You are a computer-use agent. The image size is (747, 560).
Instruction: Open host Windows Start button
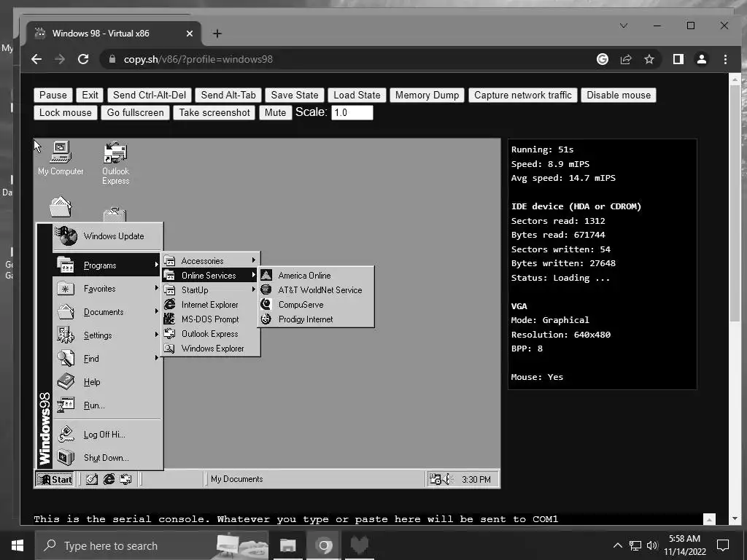click(18, 545)
